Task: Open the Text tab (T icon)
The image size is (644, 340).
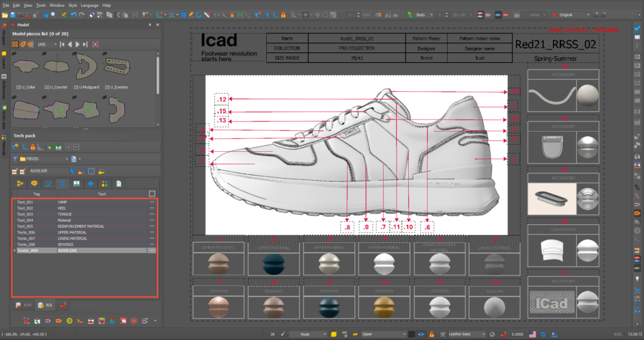Action: pyautogui.click(x=63, y=184)
